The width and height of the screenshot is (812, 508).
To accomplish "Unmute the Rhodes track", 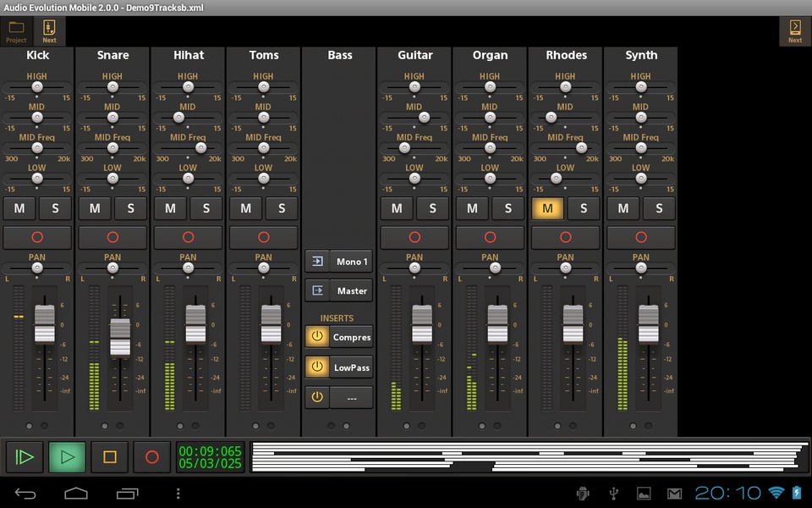I will (x=547, y=208).
